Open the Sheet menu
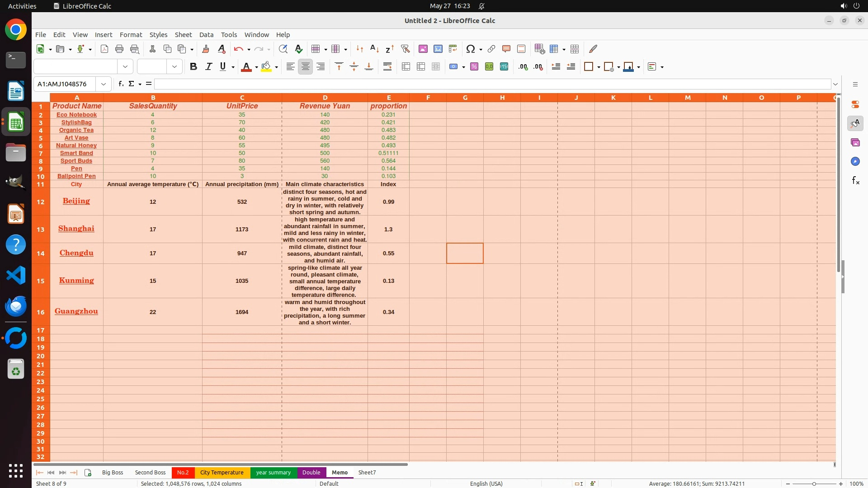This screenshot has width=868, height=488. (x=183, y=35)
